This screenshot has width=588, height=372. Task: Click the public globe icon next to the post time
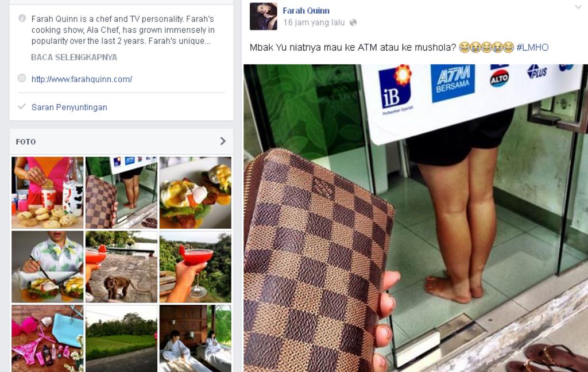click(353, 22)
